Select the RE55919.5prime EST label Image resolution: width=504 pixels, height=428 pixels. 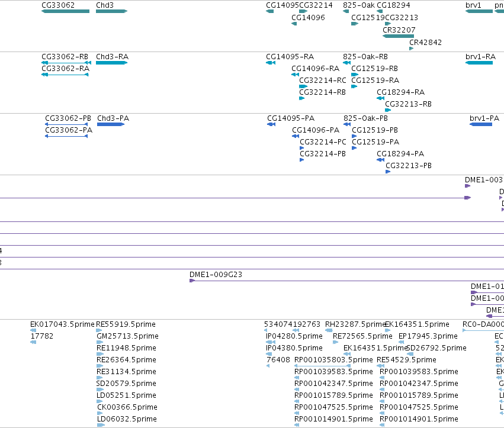pos(126,324)
